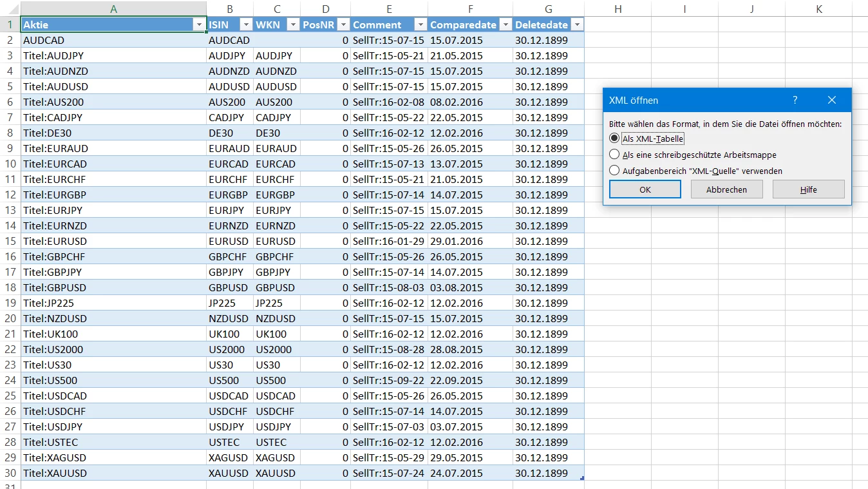
Task: Click Comparedate cell '28.08.2015'
Action: point(471,349)
